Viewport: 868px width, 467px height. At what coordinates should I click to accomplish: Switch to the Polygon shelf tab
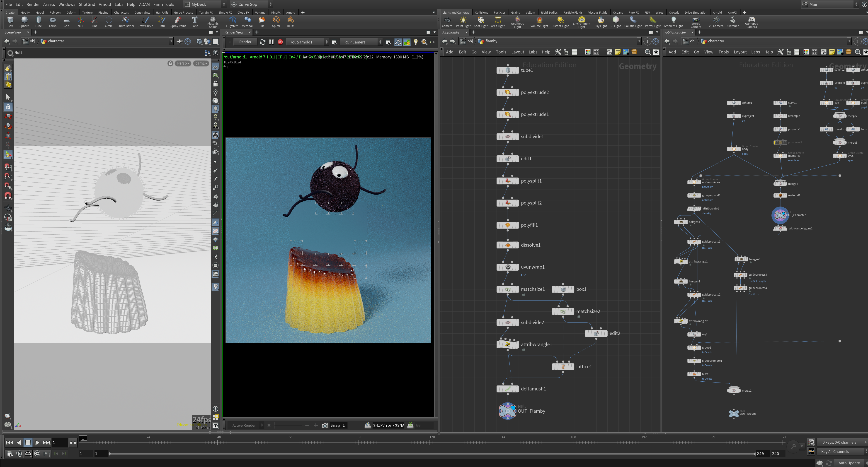55,12
